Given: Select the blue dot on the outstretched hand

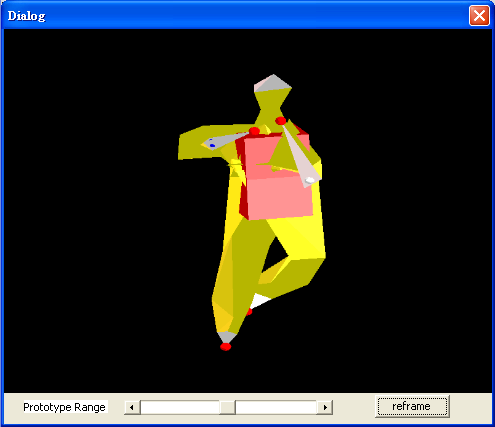Looking at the screenshot, I should point(212,146).
